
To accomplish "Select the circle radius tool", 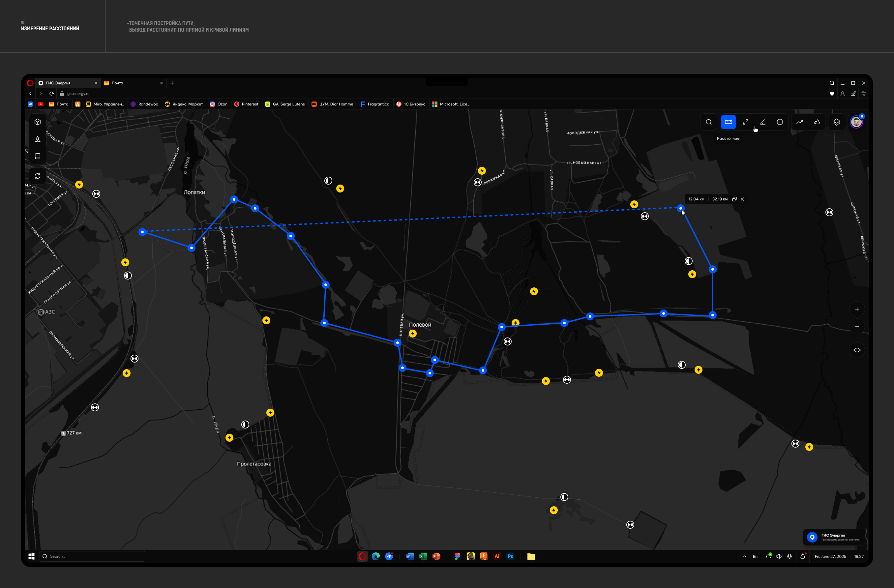I will point(780,122).
